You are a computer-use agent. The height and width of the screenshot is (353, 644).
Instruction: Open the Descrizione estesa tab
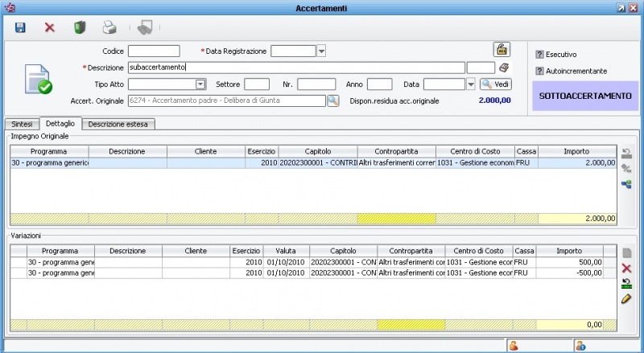click(x=118, y=124)
